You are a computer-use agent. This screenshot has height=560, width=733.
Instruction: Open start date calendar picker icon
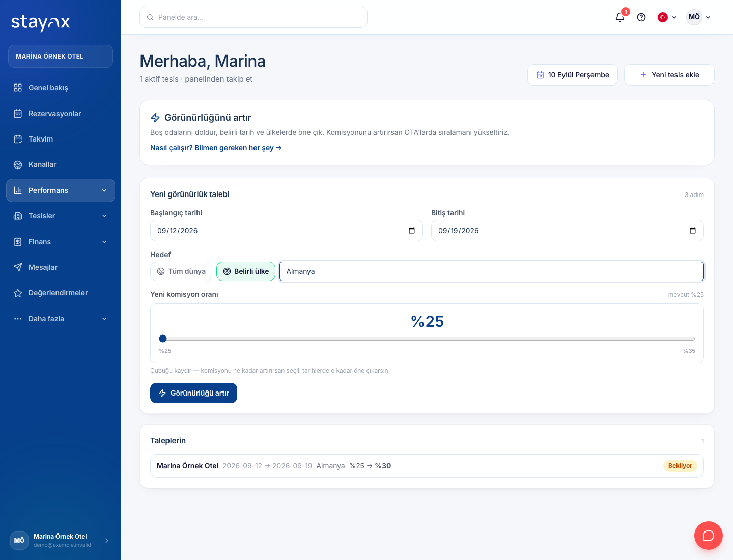412,231
